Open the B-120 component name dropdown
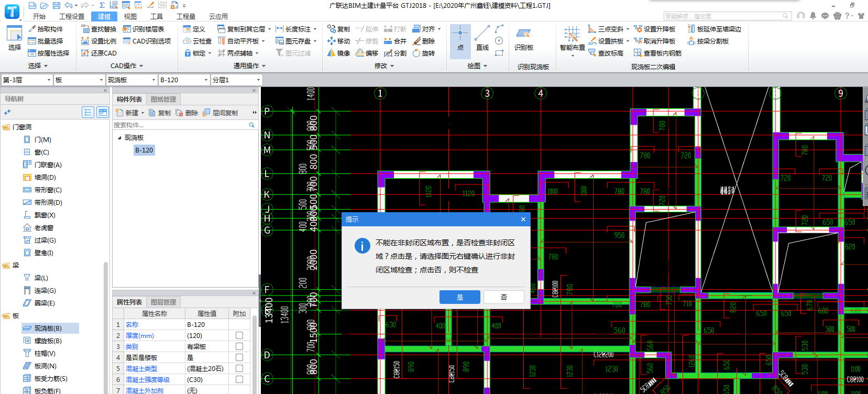This screenshot has height=394, width=868. click(206, 80)
